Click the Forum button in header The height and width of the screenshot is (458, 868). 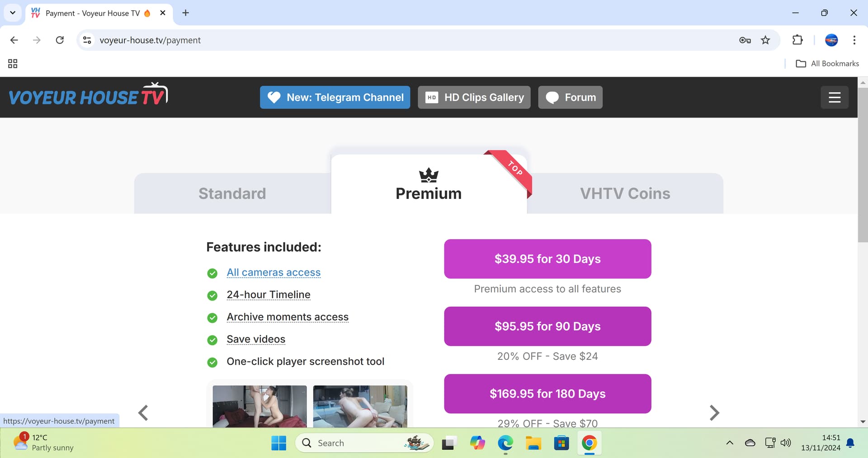(570, 97)
